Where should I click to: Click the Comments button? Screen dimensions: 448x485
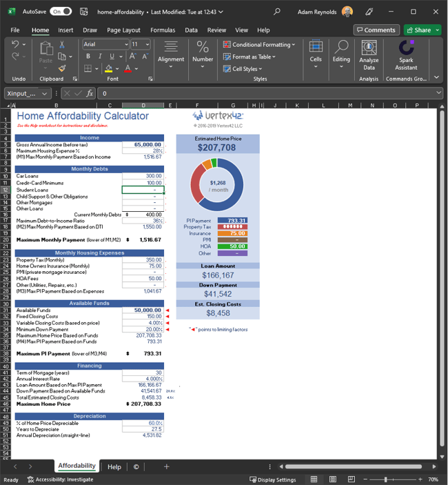click(376, 30)
